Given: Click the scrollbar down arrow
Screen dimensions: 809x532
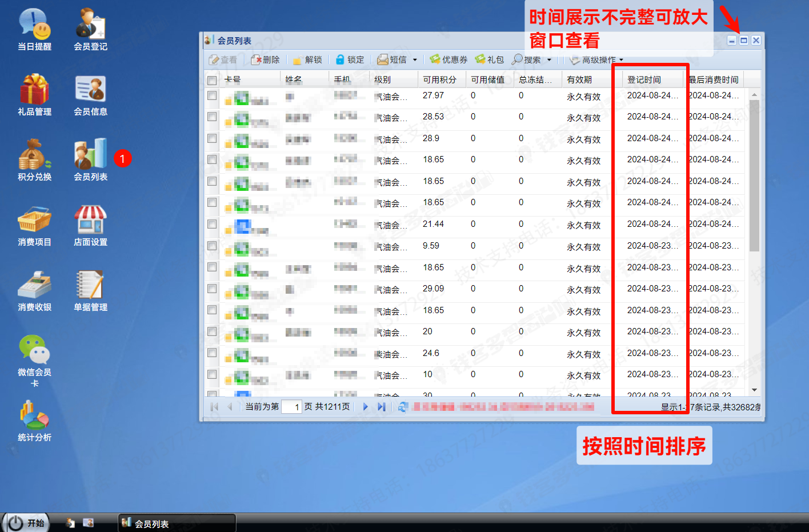Looking at the screenshot, I should coord(754,390).
